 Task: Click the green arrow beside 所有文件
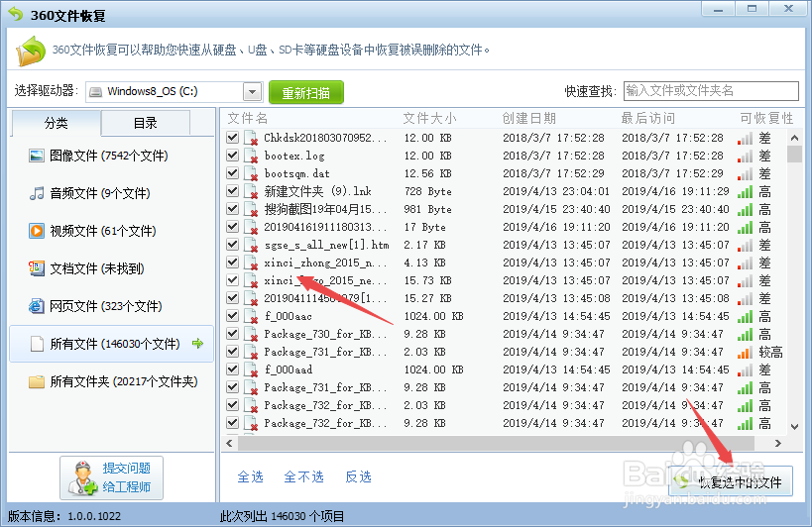pos(198,344)
